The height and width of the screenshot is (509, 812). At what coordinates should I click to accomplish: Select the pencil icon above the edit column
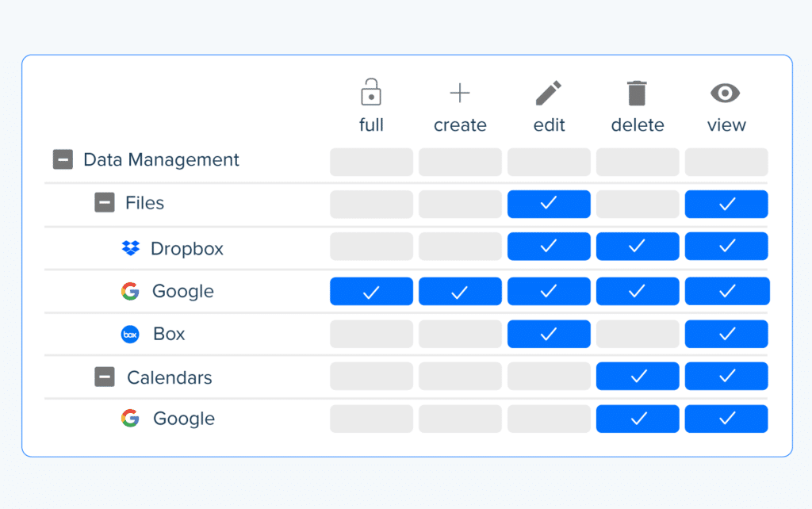coord(549,91)
